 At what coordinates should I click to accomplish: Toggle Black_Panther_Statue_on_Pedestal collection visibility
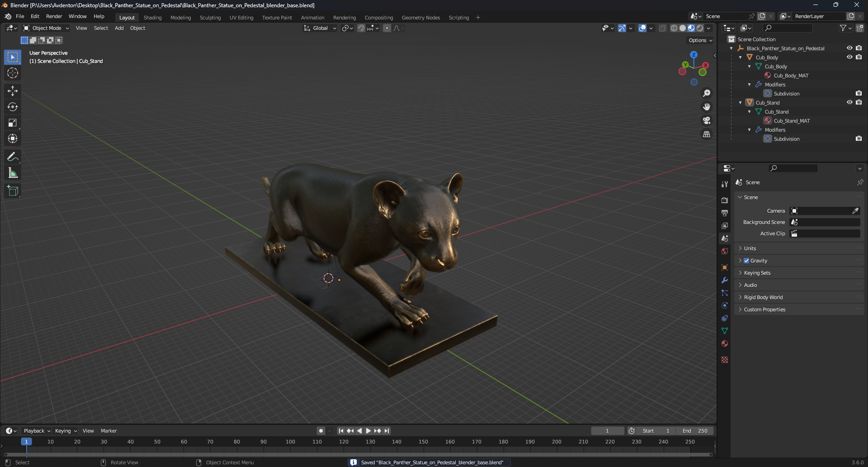(849, 48)
